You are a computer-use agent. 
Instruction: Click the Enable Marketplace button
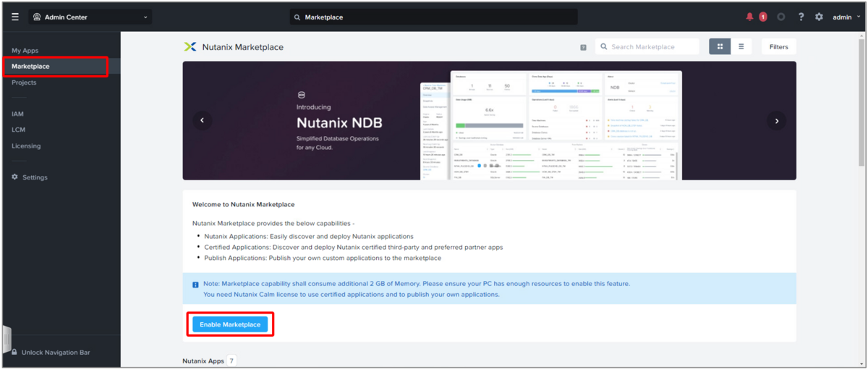pos(230,324)
